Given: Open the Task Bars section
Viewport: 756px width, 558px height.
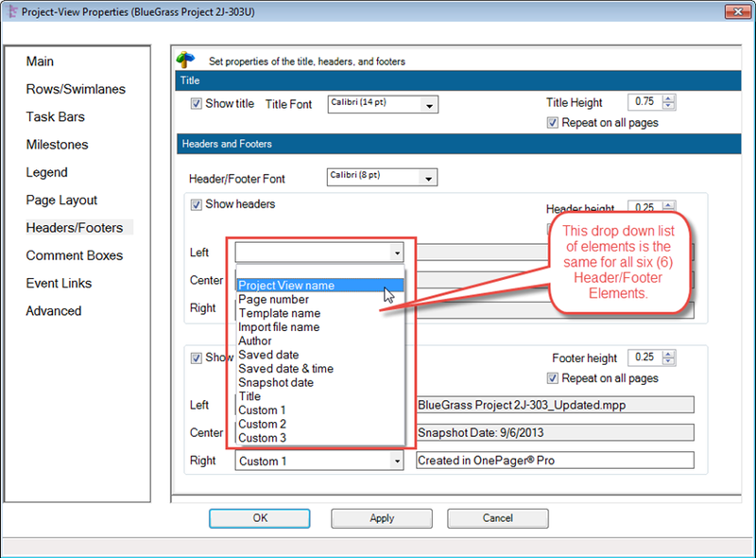Looking at the screenshot, I should (55, 117).
